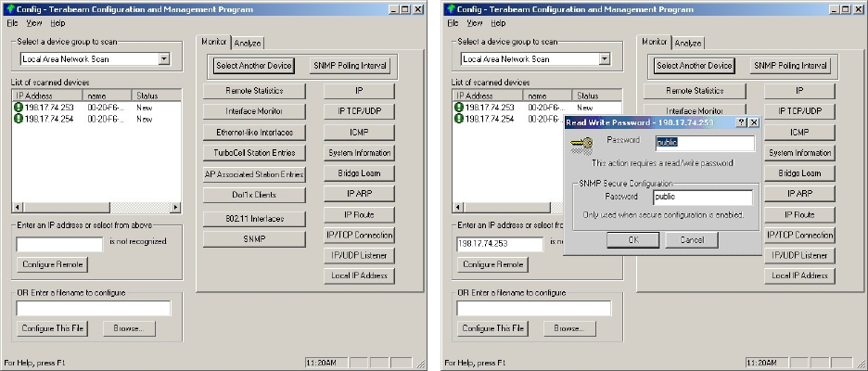The image size is (868, 371).
Task: Click Interface Monitor in the window without the dialog
Action: point(254,111)
